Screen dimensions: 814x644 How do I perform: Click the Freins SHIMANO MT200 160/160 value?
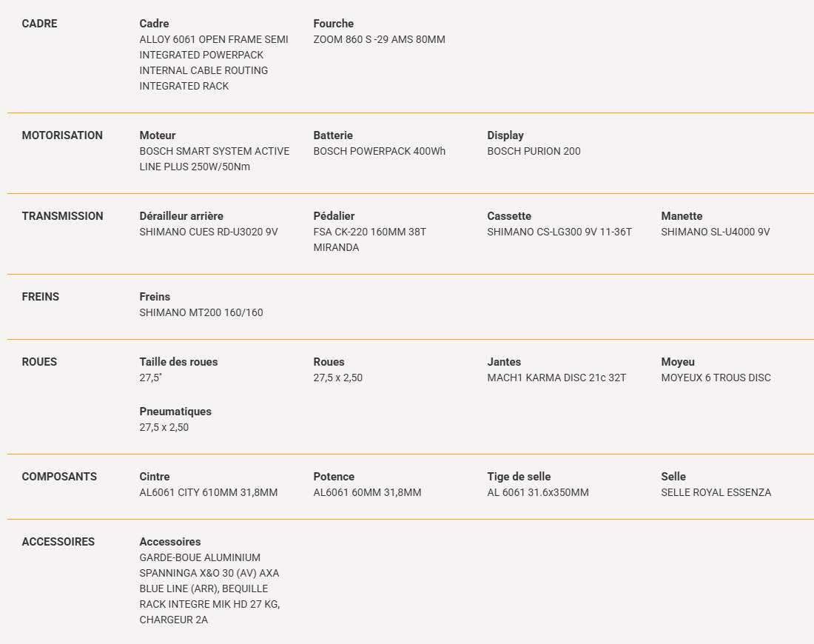(201, 312)
